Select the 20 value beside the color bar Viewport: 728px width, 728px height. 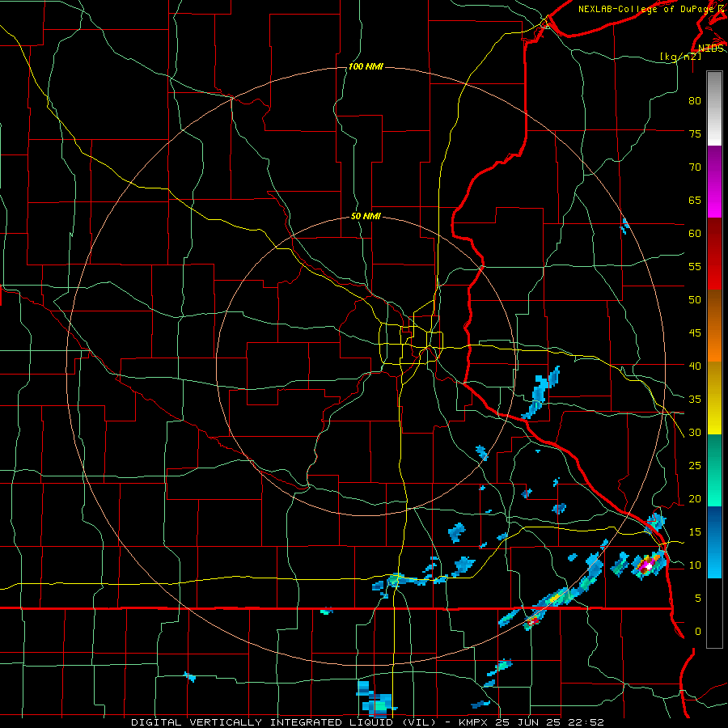coord(695,498)
